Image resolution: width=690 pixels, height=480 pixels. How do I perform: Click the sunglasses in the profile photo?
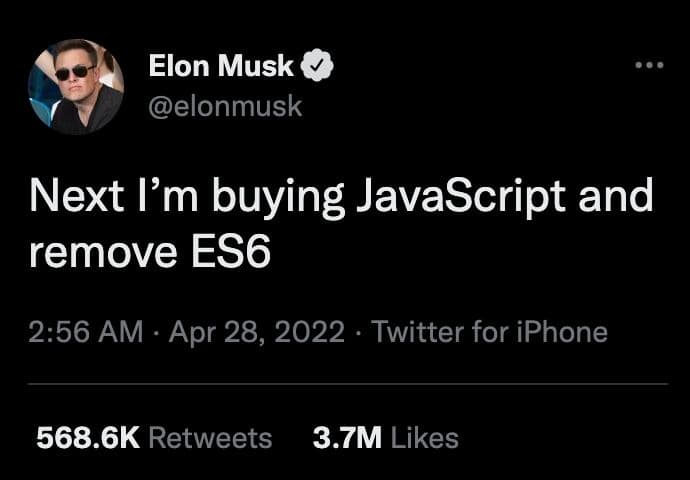pos(75,73)
